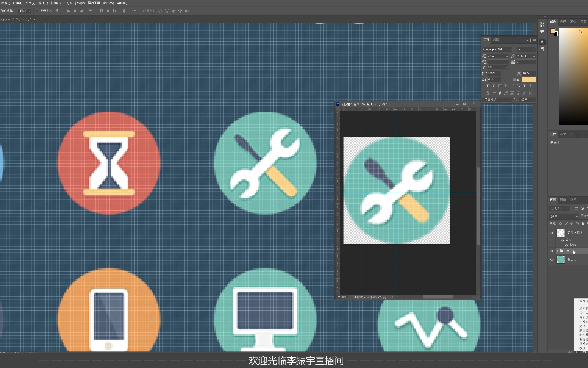Image resolution: width=588 pixels, height=368 pixels.
Task: Filter layers by adjustment layer icon
Action: click(x=582, y=209)
